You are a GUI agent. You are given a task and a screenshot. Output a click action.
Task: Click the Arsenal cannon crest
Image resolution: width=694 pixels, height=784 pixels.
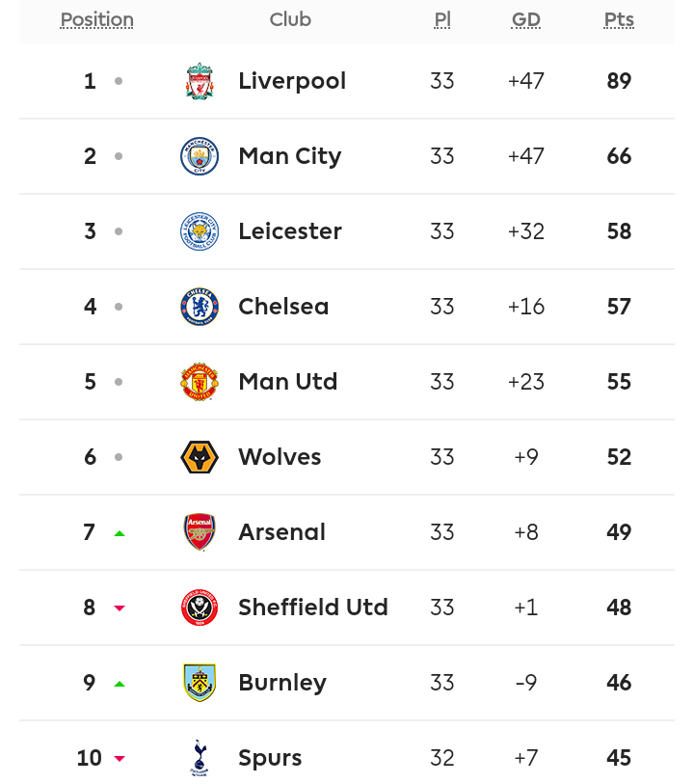pos(200,532)
